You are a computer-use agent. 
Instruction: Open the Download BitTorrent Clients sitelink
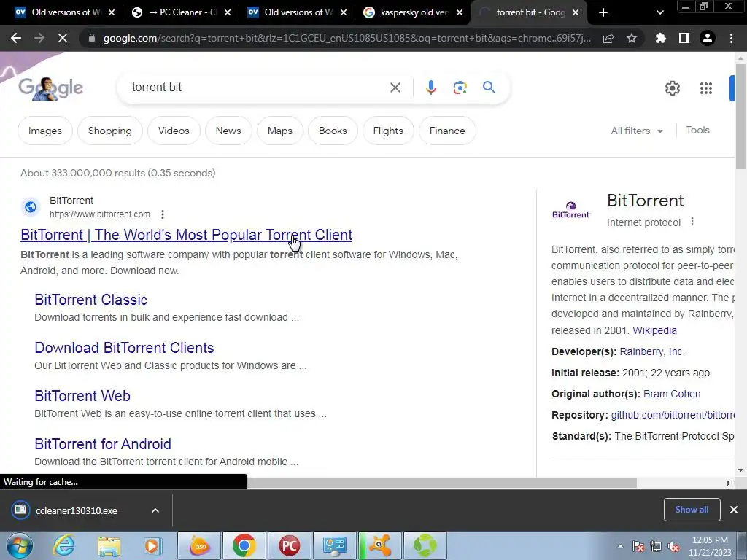point(124,348)
